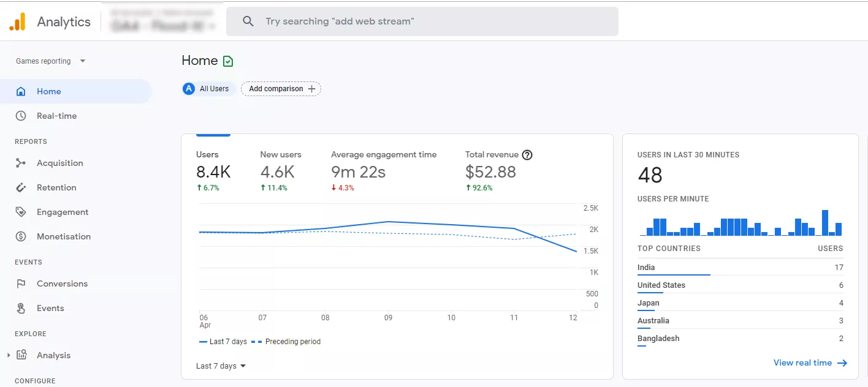
Task: Click the Monetisation dollar icon
Action: (21, 236)
